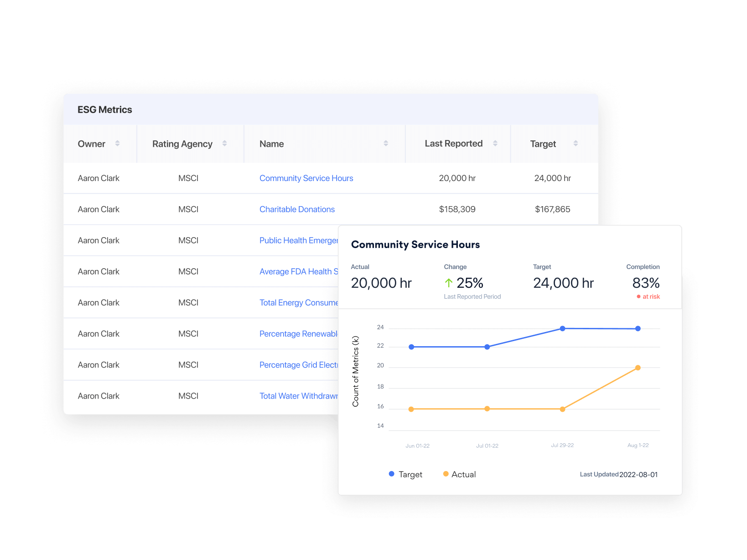Click the Target column sort icon
The width and height of the screenshot is (747, 560).
[x=576, y=144]
